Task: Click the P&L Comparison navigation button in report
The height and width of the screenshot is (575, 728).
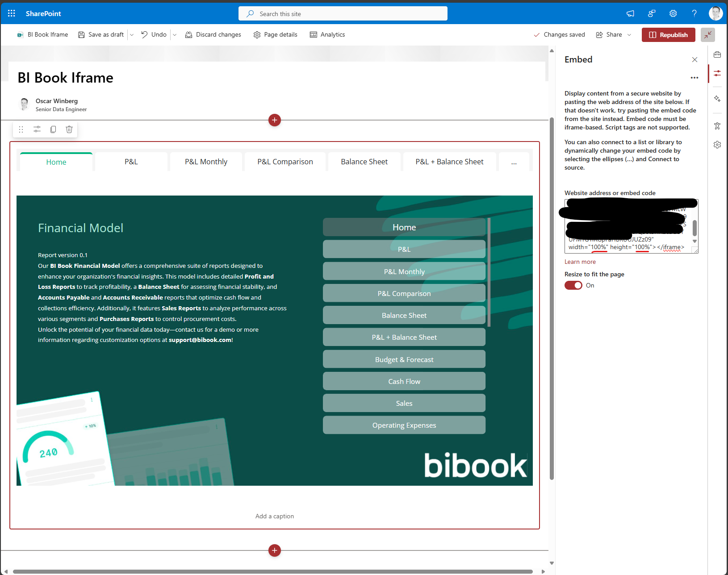Action: click(x=404, y=293)
